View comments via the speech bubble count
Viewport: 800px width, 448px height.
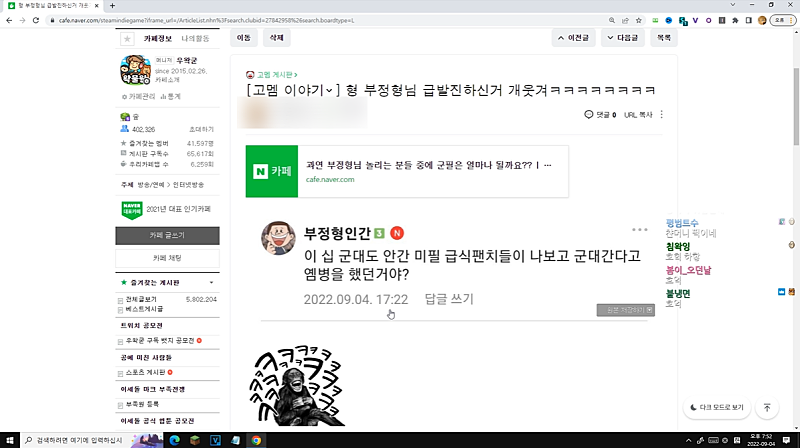tap(600, 114)
